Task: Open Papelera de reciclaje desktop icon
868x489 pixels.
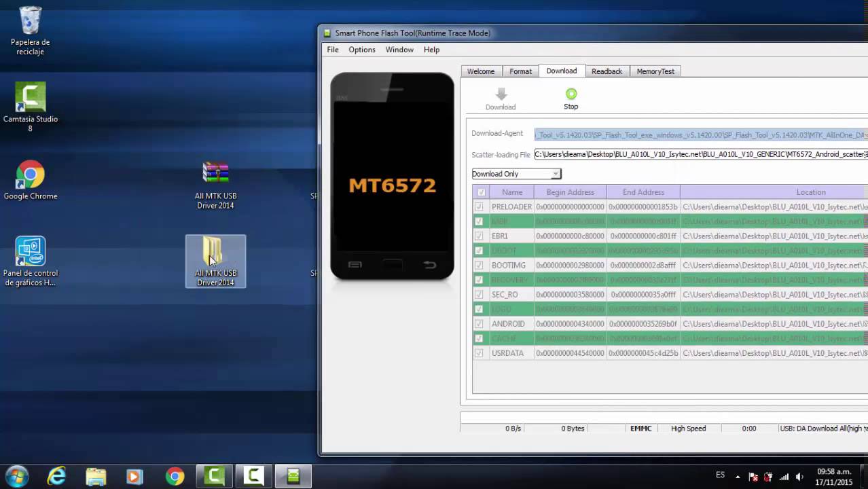Action: 30,31
